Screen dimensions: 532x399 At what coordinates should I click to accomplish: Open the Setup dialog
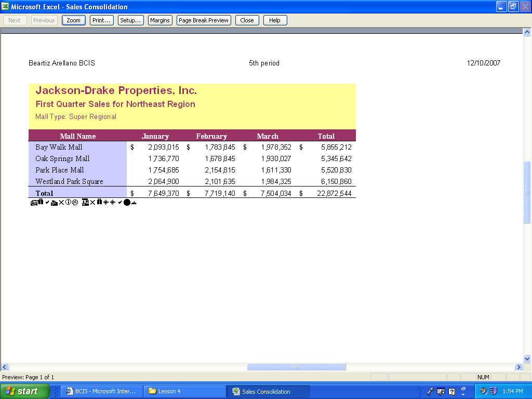click(x=130, y=20)
